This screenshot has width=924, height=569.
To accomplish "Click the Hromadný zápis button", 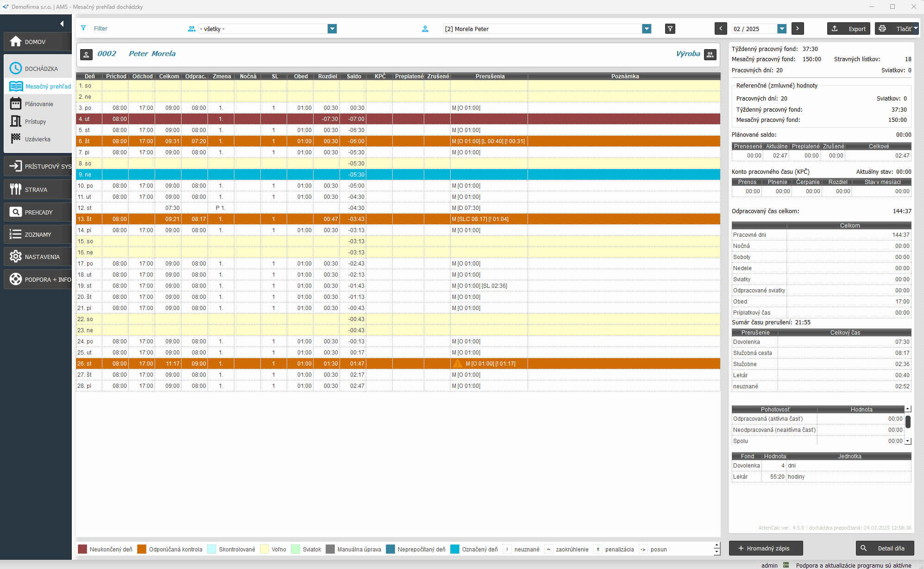I will [x=766, y=548].
